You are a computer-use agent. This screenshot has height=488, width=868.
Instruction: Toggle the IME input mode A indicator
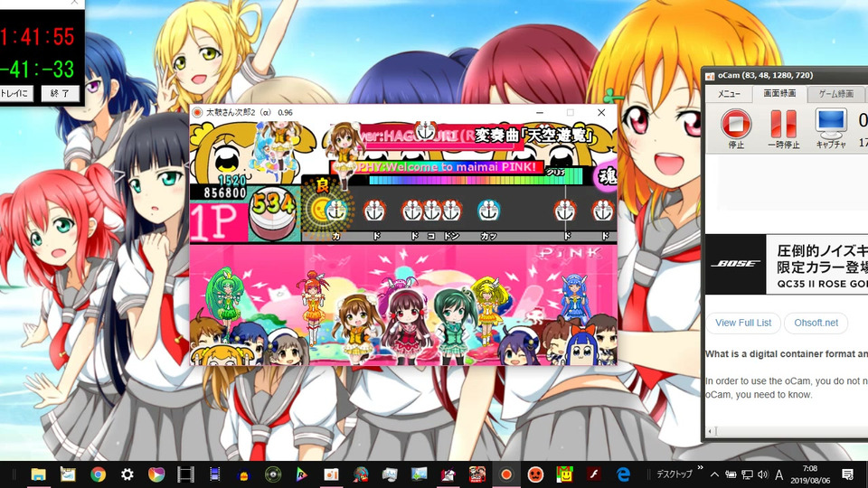click(x=778, y=474)
